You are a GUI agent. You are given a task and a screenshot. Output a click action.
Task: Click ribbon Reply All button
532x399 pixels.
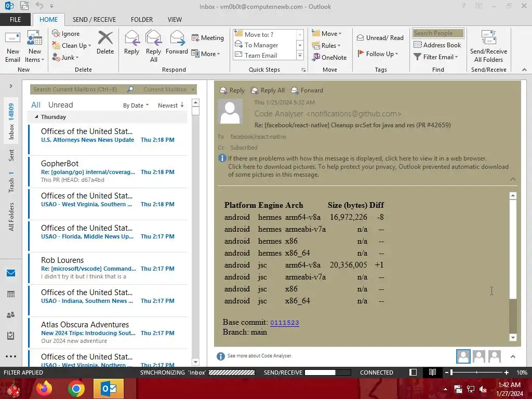point(153,47)
